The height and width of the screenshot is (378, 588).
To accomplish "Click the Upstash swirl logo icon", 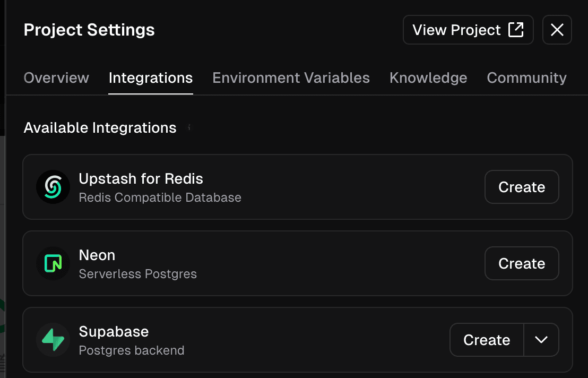I will click(x=53, y=187).
